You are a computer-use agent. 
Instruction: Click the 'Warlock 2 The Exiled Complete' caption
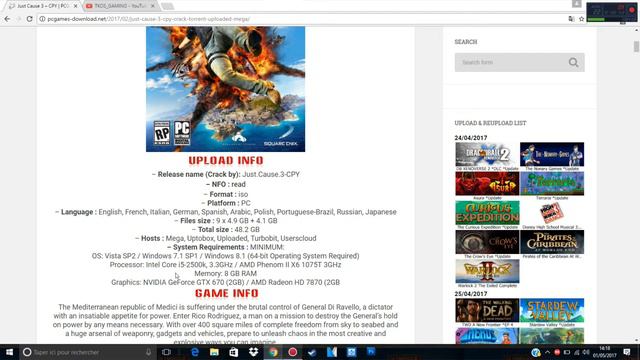487,286
